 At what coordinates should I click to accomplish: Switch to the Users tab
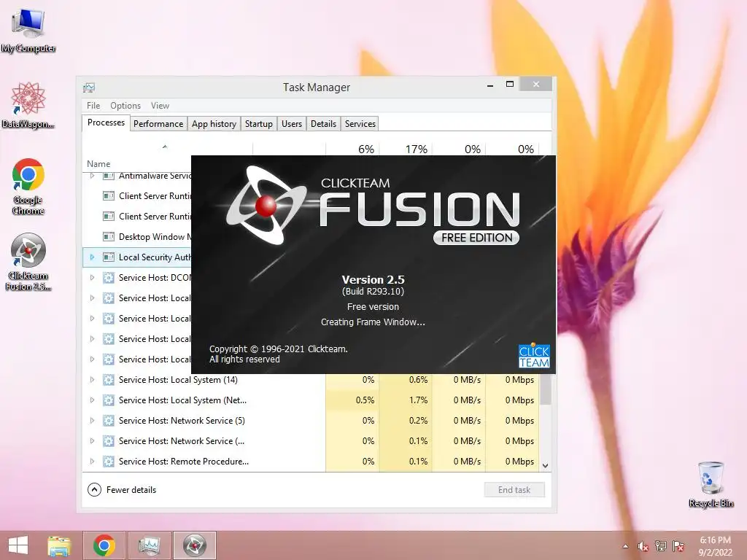(x=292, y=124)
